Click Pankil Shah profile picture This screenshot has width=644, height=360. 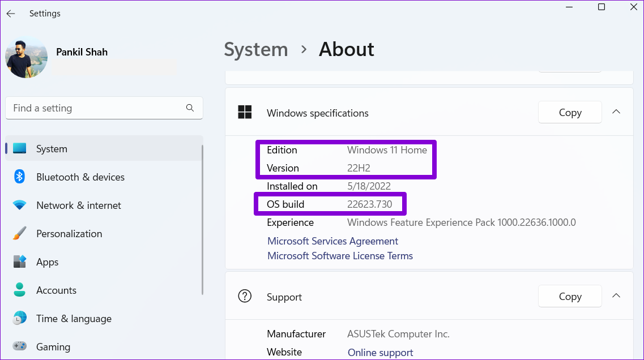pyautogui.click(x=26, y=57)
